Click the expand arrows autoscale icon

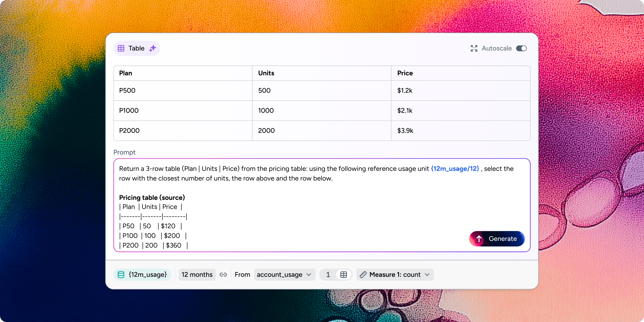pyautogui.click(x=474, y=48)
